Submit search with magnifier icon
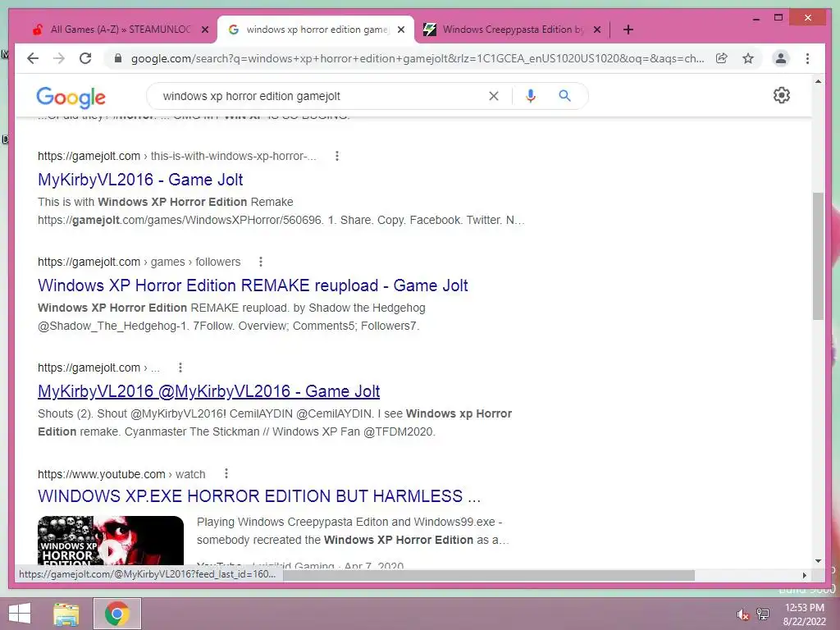The image size is (840, 630). tap(564, 96)
